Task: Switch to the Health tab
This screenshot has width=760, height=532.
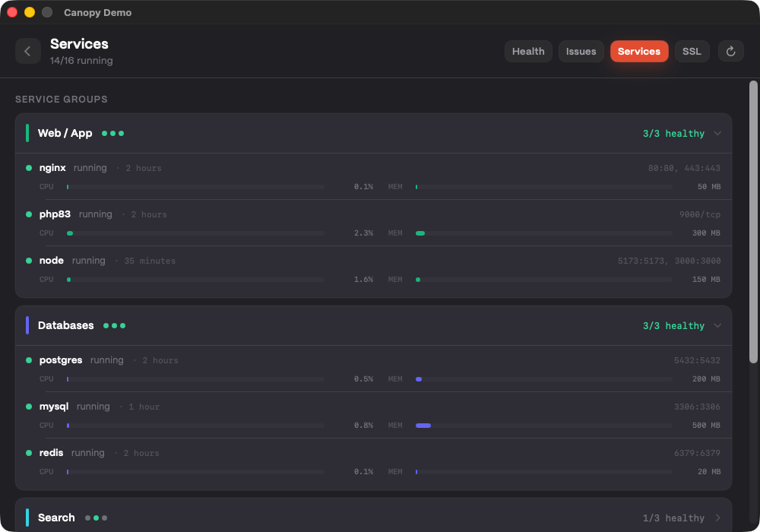Action: click(x=528, y=52)
